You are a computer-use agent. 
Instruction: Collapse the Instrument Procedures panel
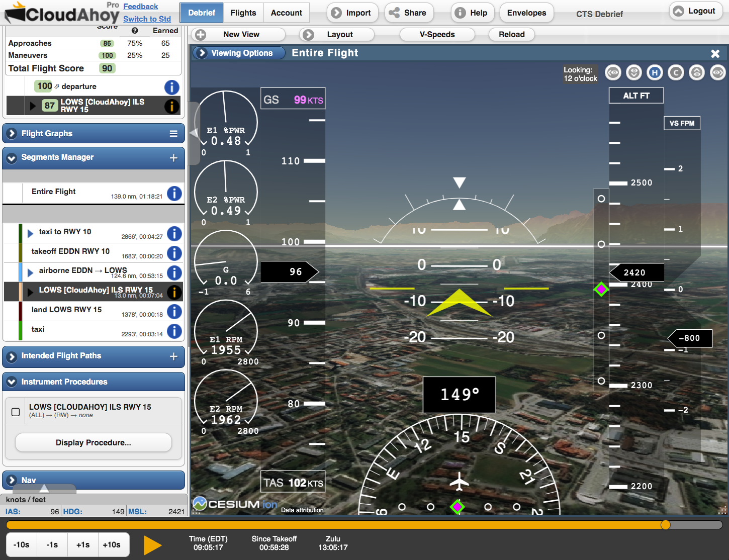(x=12, y=382)
